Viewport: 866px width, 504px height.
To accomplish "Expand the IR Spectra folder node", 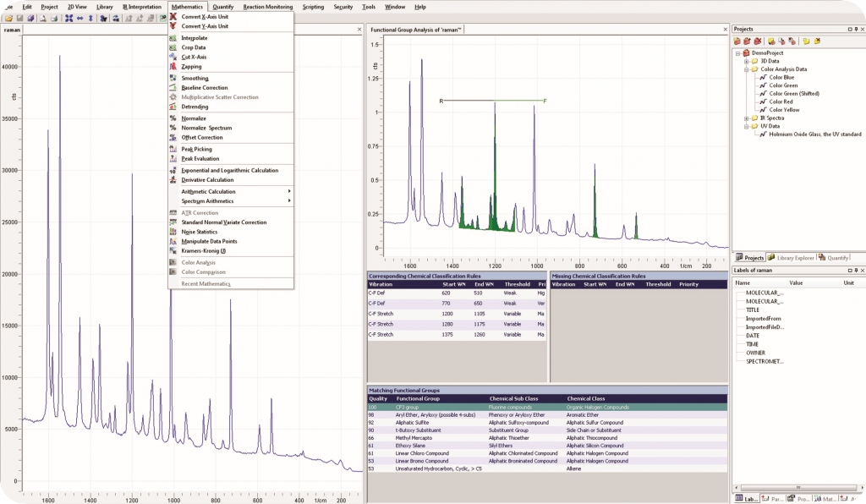I will (x=746, y=118).
